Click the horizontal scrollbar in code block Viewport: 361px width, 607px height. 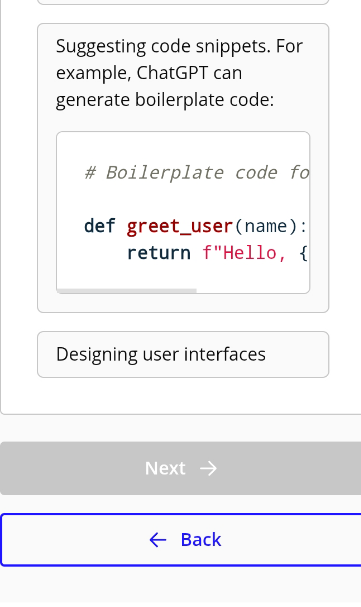click(x=127, y=290)
